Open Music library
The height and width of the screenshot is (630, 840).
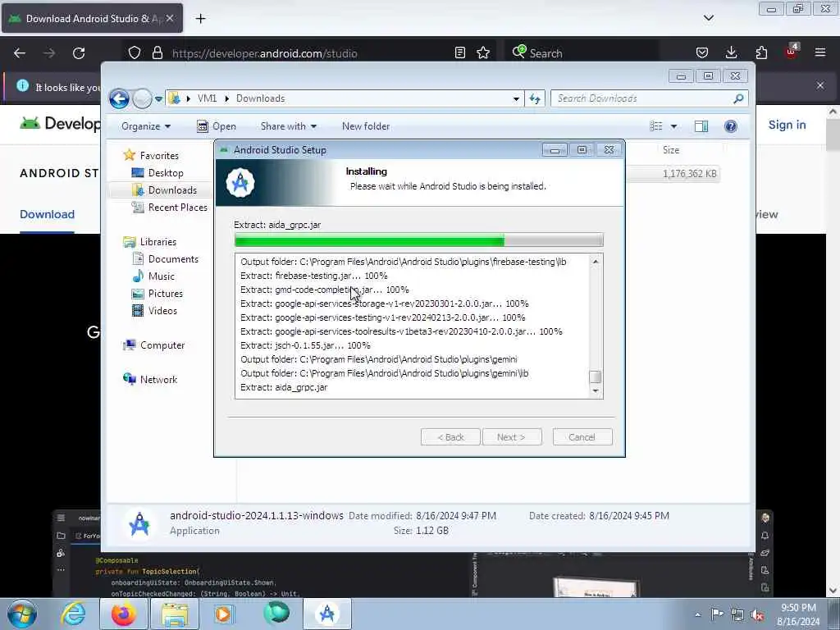point(162,276)
